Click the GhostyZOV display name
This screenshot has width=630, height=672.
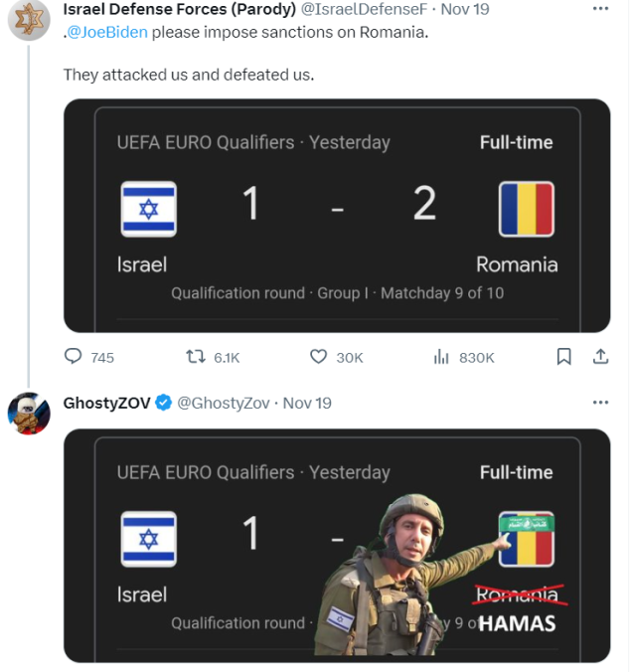click(106, 403)
